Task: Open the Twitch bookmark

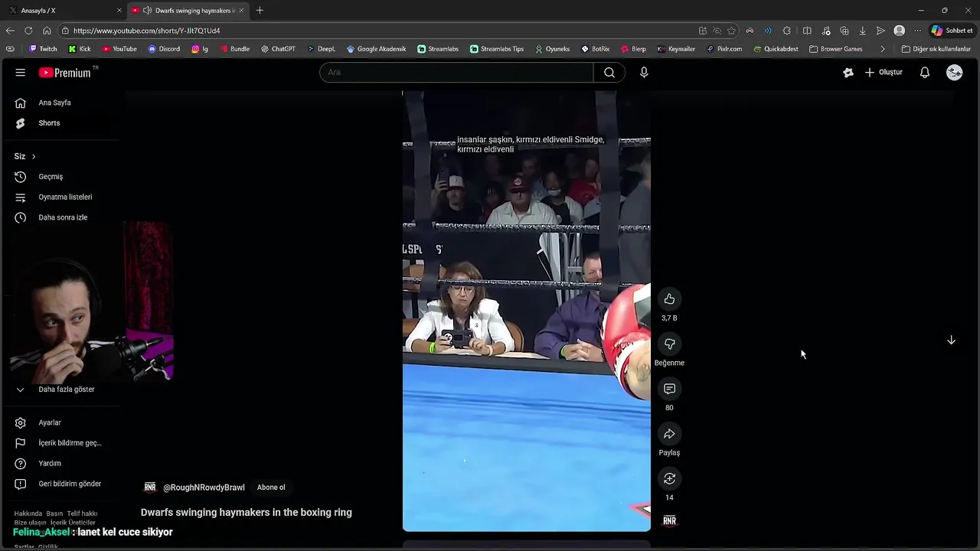Action: pos(43,49)
